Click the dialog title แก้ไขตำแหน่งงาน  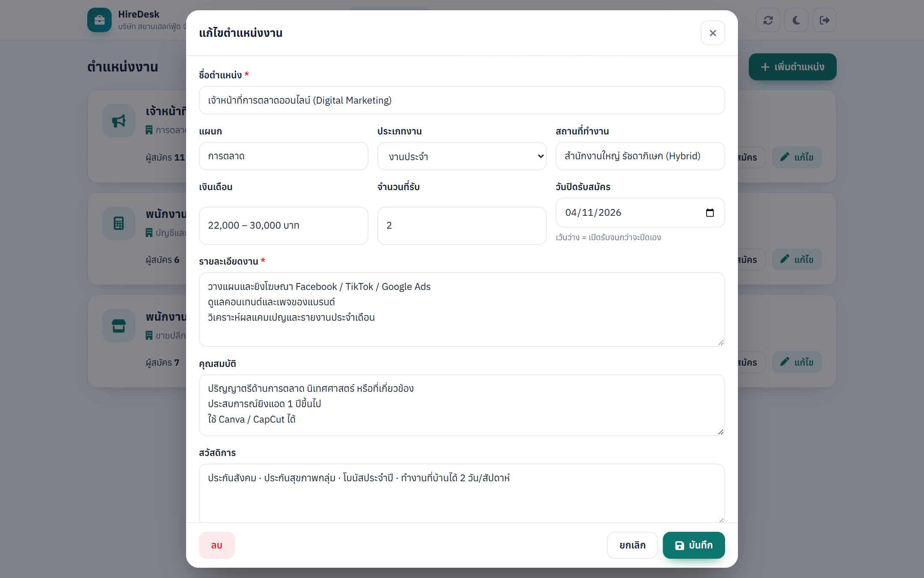[x=241, y=33]
